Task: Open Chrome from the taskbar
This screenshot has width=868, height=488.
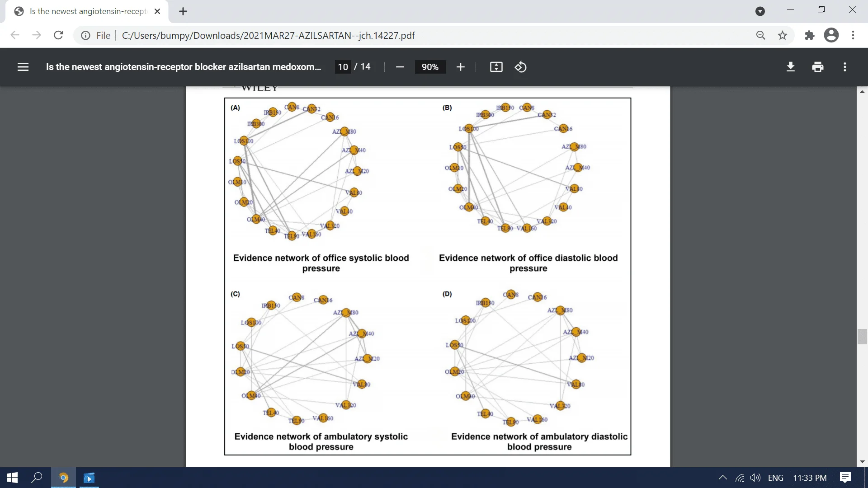Action: pos(63,478)
